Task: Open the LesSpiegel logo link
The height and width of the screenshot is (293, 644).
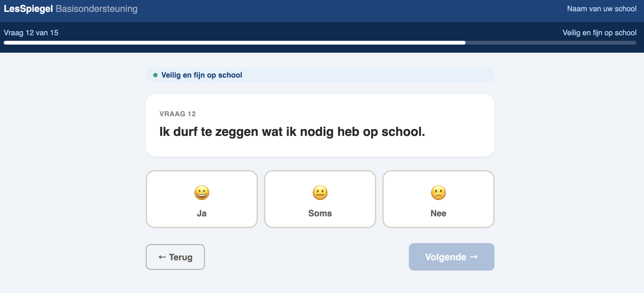Action: pyautogui.click(x=28, y=9)
